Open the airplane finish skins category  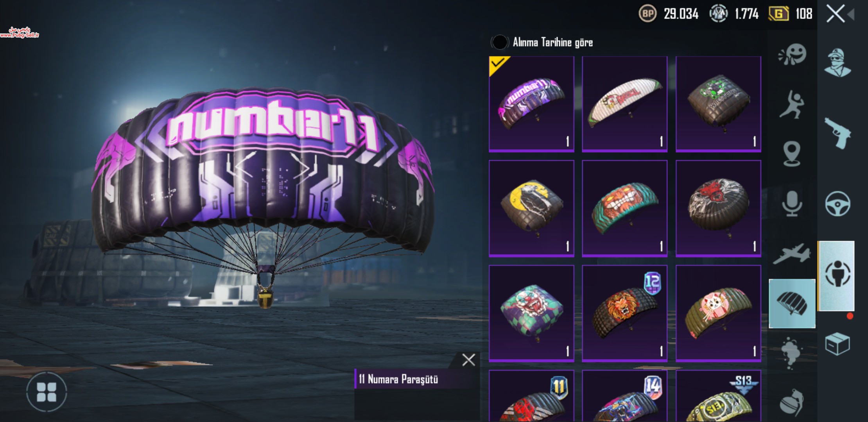click(x=792, y=253)
